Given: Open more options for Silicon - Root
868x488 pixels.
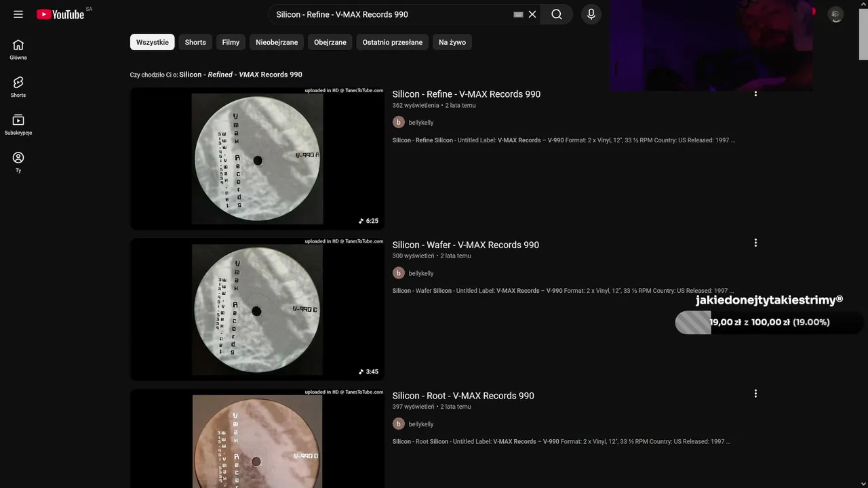Looking at the screenshot, I should coord(755,394).
